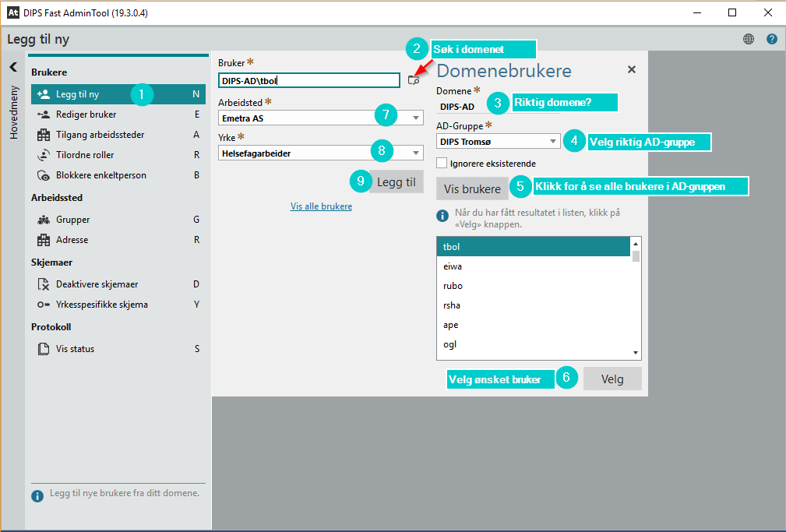Close the Domenebrukere panel
786x532 pixels.
[632, 69]
